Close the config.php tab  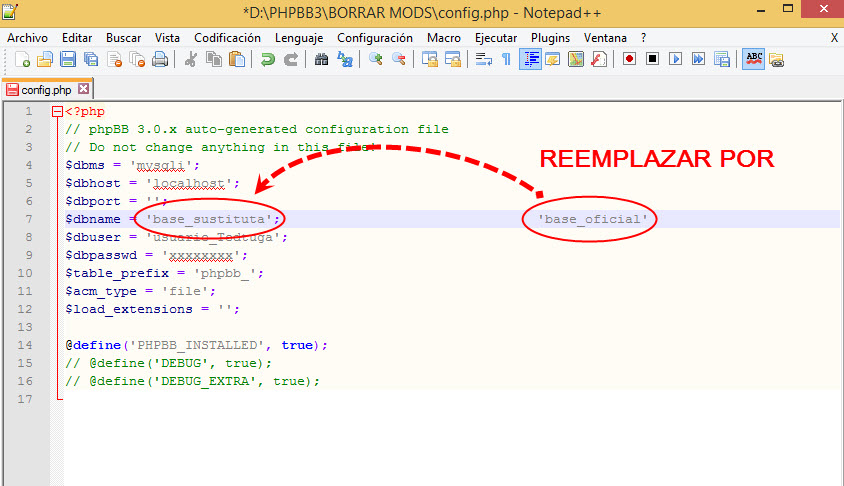pos(84,89)
